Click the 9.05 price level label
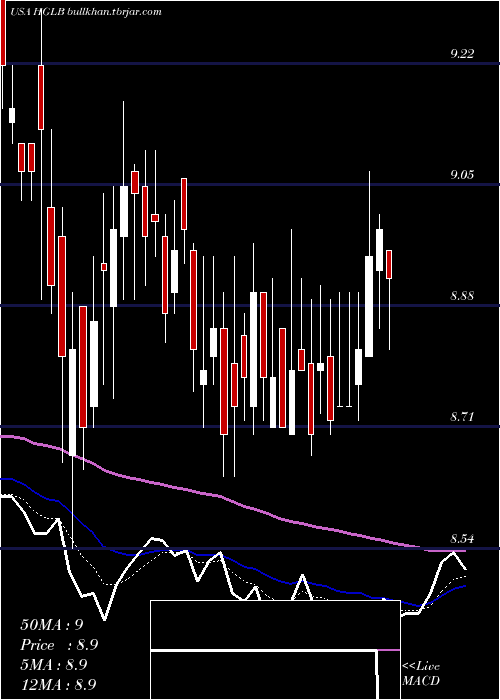 (x=462, y=175)
